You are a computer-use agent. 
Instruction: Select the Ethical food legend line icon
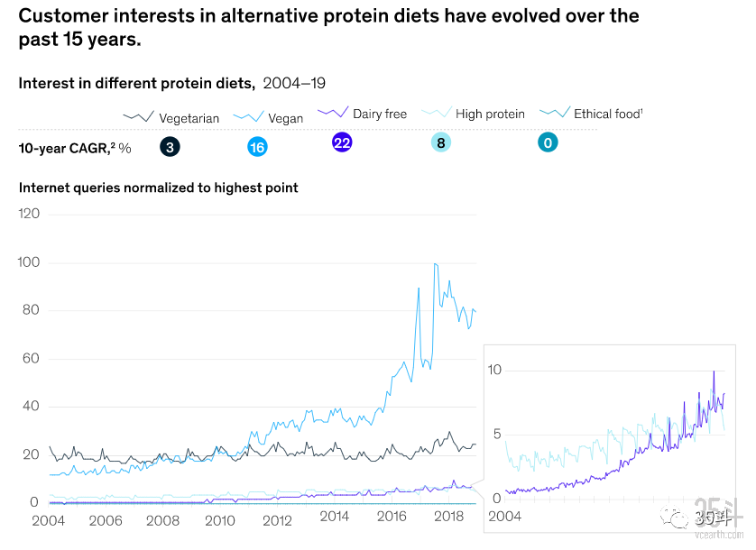(x=554, y=114)
